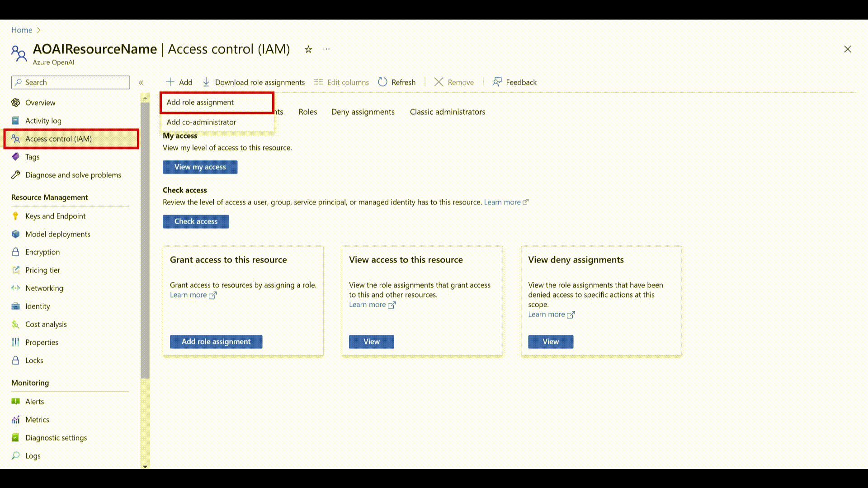The height and width of the screenshot is (488, 868).
Task: Go to the Home breadcrumb link
Action: click(22, 30)
